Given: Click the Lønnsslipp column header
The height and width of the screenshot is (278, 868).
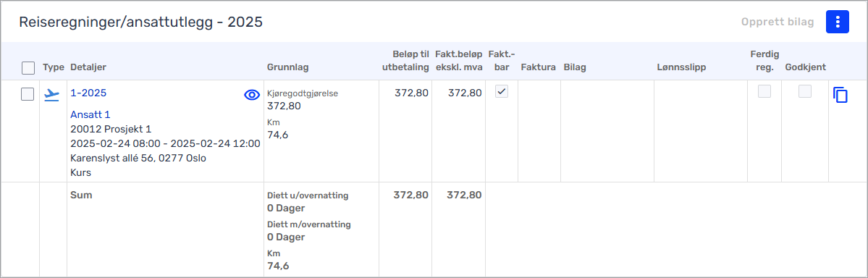Looking at the screenshot, I should tap(682, 67).
